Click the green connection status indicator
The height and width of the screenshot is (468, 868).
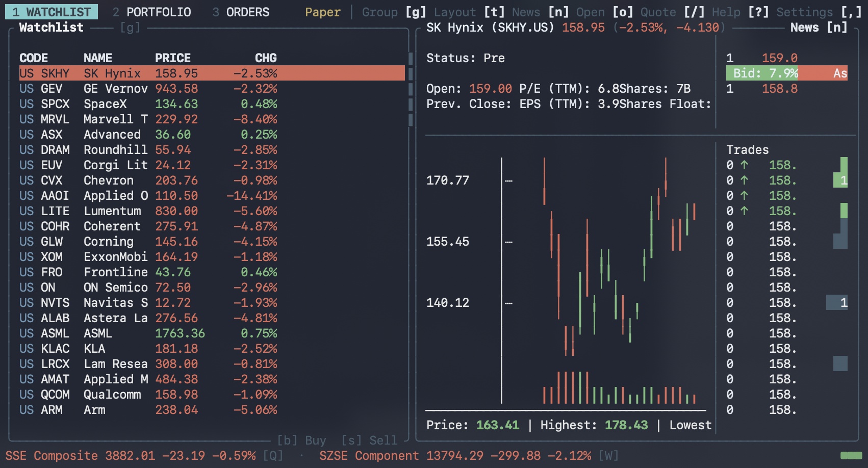[x=851, y=455]
